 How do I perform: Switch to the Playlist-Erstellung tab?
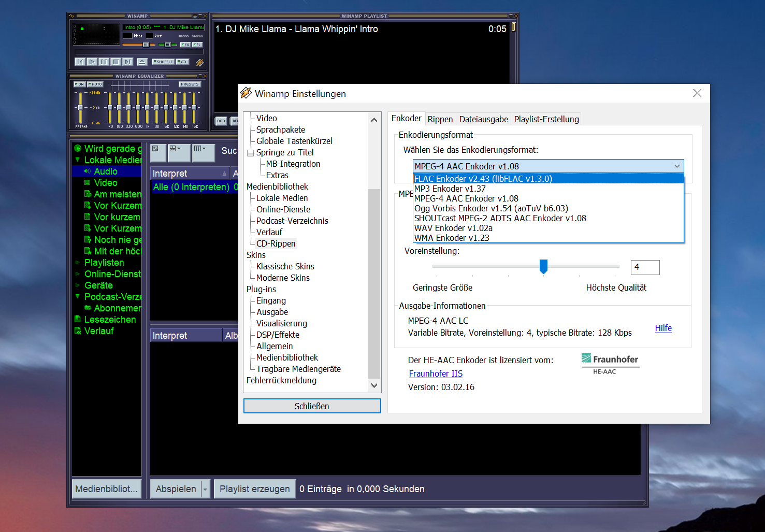tap(546, 119)
